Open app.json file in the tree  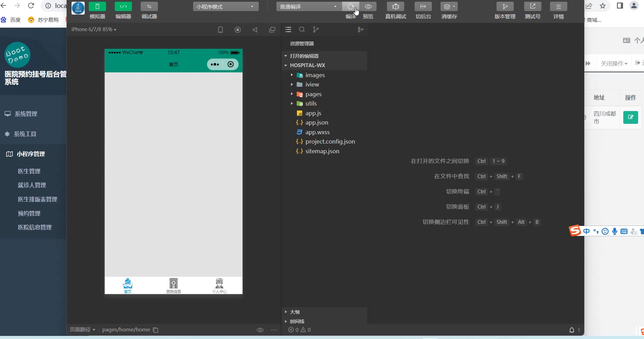[316, 122]
